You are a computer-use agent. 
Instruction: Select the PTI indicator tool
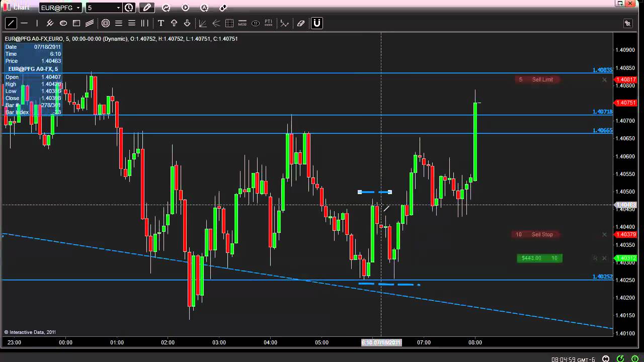coord(268,23)
